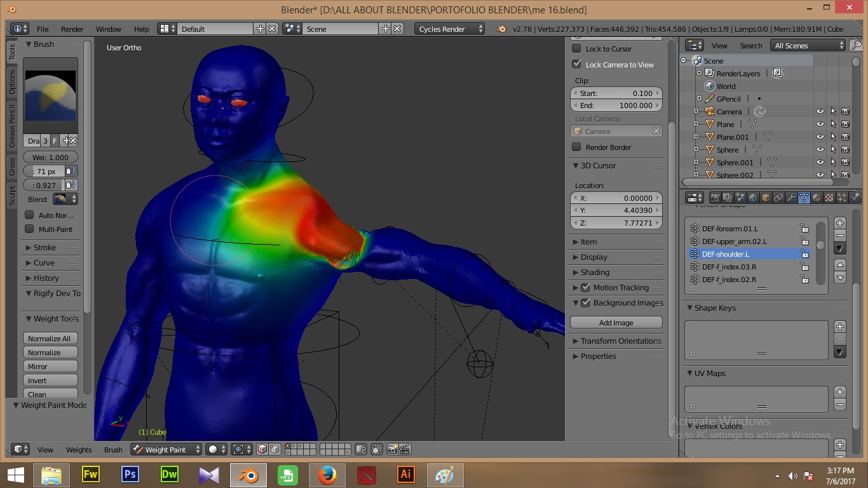Expand the RenderLayers tree item
Screen dimensions: 868x488
point(700,73)
